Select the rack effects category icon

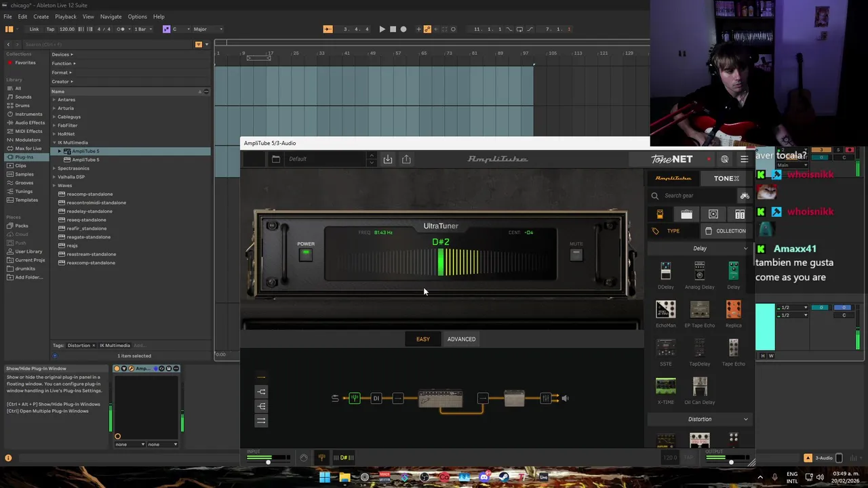[740, 214]
